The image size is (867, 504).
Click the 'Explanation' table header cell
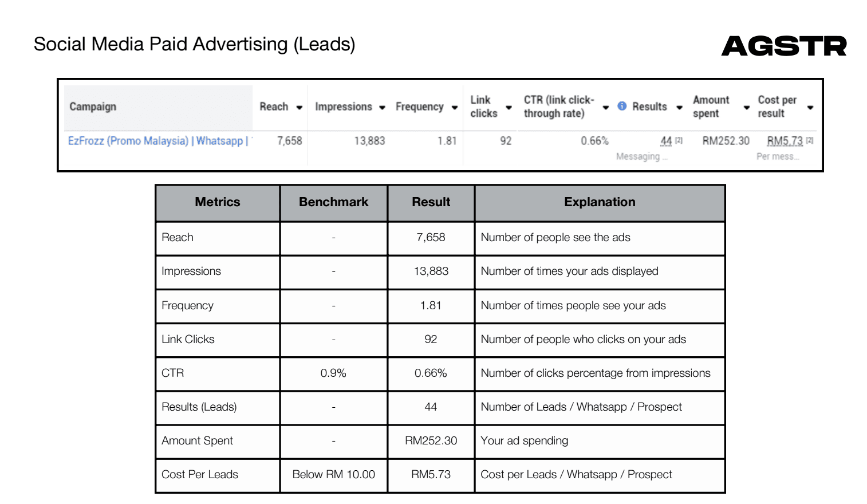pos(600,202)
